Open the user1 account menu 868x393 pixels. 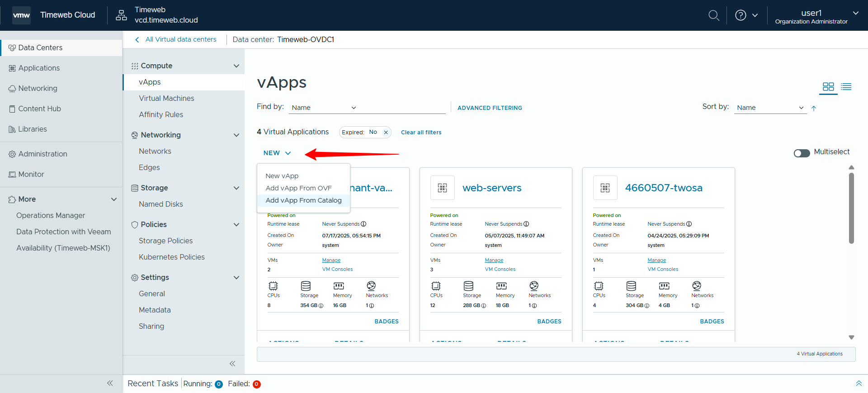(x=816, y=16)
